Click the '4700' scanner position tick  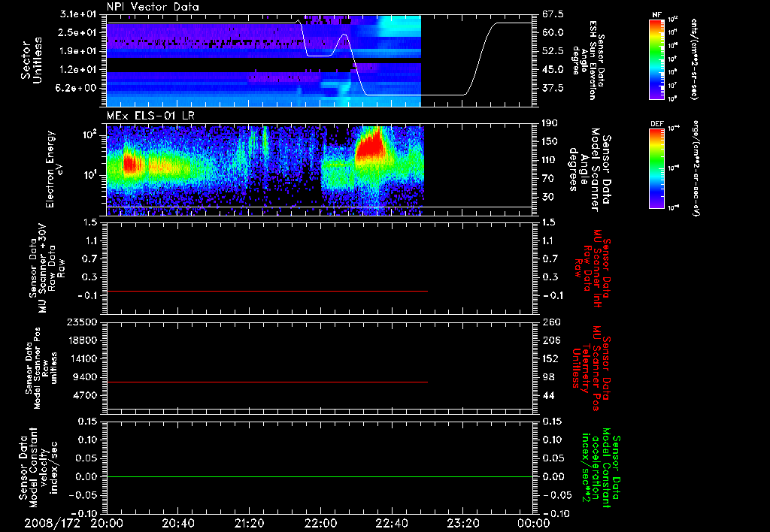click(x=85, y=395)
